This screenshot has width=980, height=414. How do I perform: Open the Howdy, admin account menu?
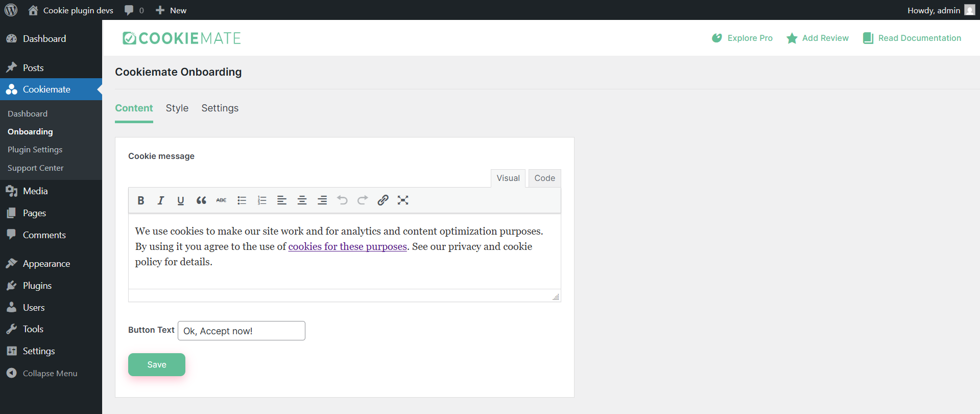[941, 10]
